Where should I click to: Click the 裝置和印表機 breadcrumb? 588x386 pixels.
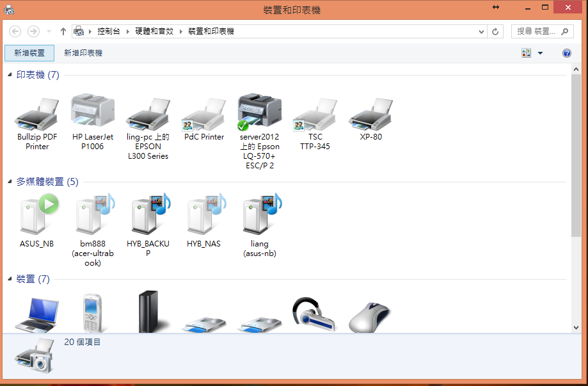click(211, 31)
